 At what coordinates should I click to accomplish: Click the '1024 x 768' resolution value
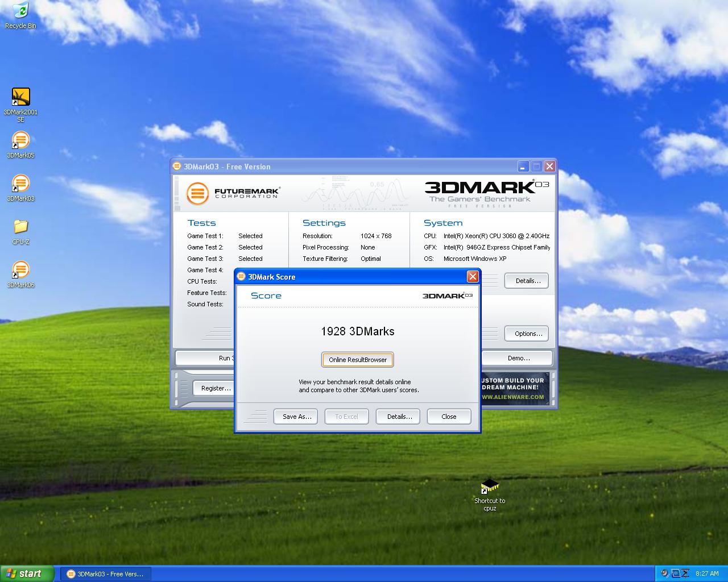click(376, 236)
